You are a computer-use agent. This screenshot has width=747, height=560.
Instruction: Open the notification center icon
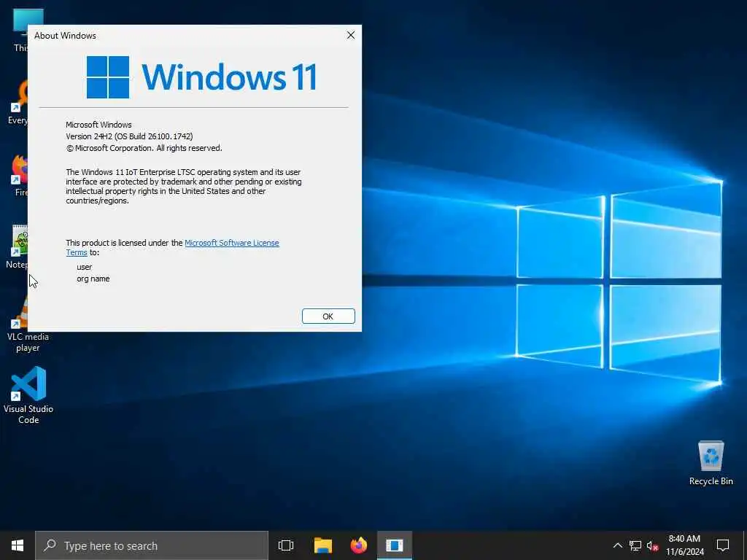pos(723,545)
